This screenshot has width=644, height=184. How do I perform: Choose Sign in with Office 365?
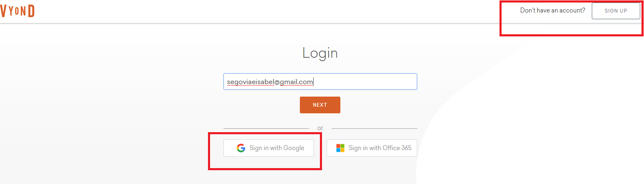[x=372, y=148]
